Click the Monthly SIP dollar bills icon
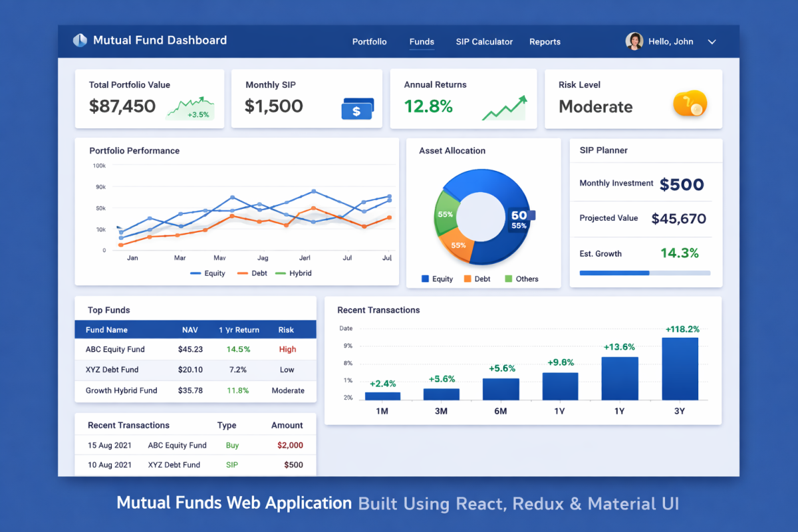The image size is (798, 532). [x=358, y=108]
